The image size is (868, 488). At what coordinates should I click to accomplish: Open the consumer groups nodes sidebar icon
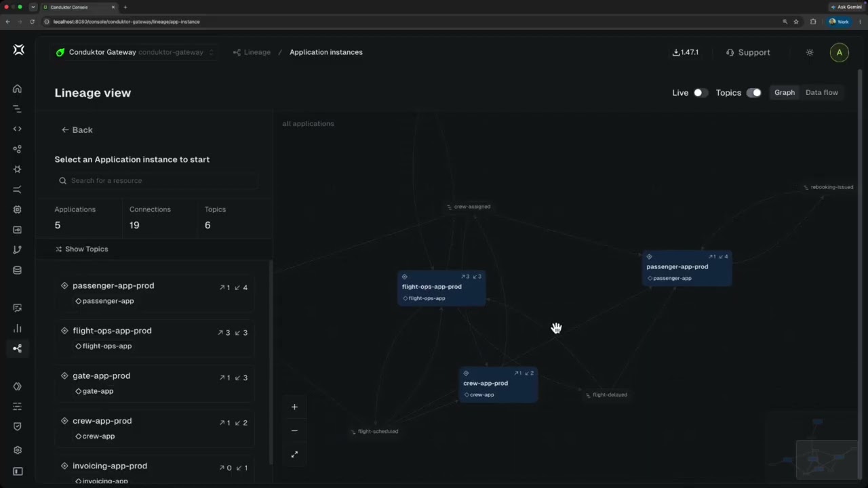(x=18, y=149)
